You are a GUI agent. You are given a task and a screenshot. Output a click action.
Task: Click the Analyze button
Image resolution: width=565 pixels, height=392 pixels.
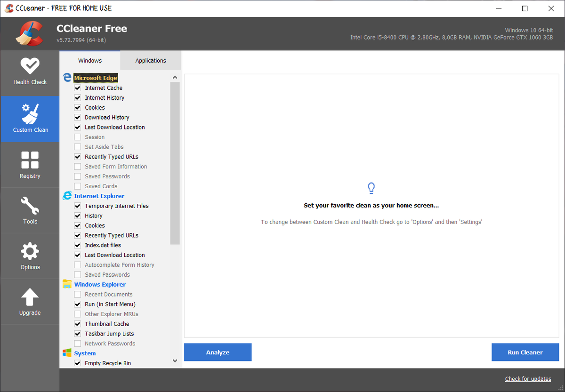(x=218, y=352)
